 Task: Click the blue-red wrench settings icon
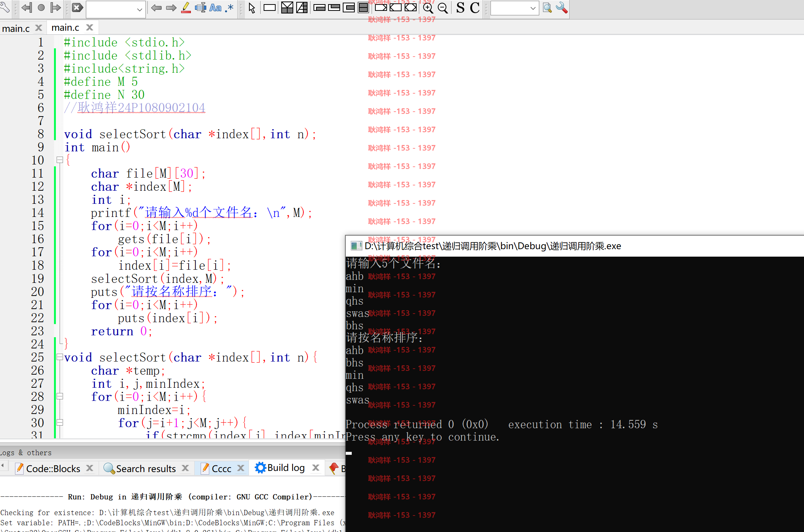click(x=562, y=7)
